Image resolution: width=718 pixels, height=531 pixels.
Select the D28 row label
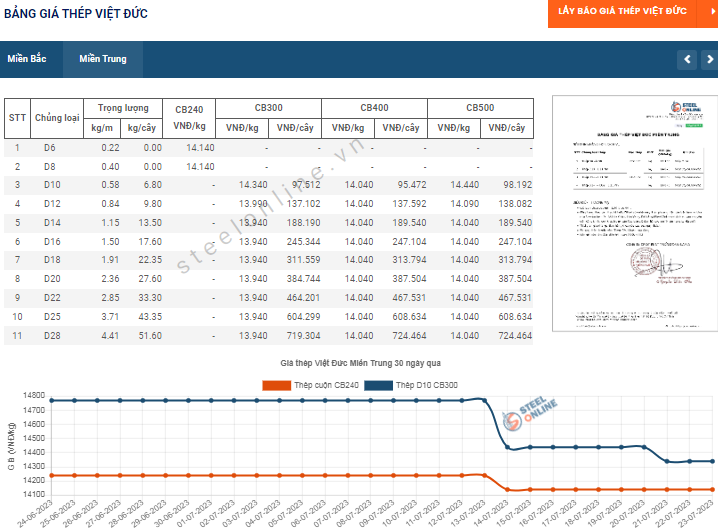pyautogui.click(x=52, y=336)
